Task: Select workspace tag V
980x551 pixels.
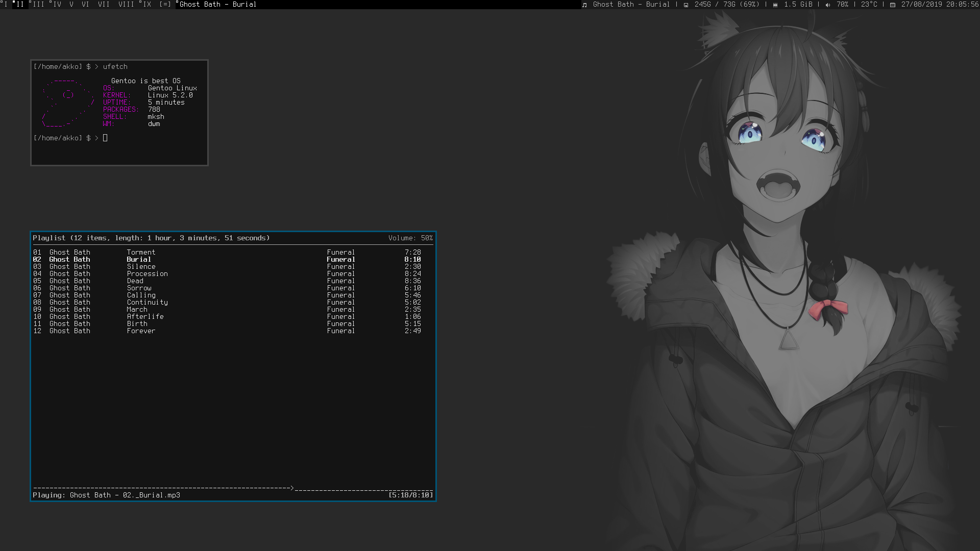Action: (x=71, y=4)
